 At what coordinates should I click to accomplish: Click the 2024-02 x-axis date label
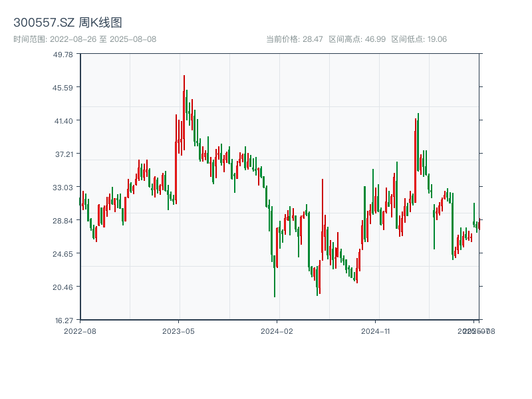tap(277, 331)
